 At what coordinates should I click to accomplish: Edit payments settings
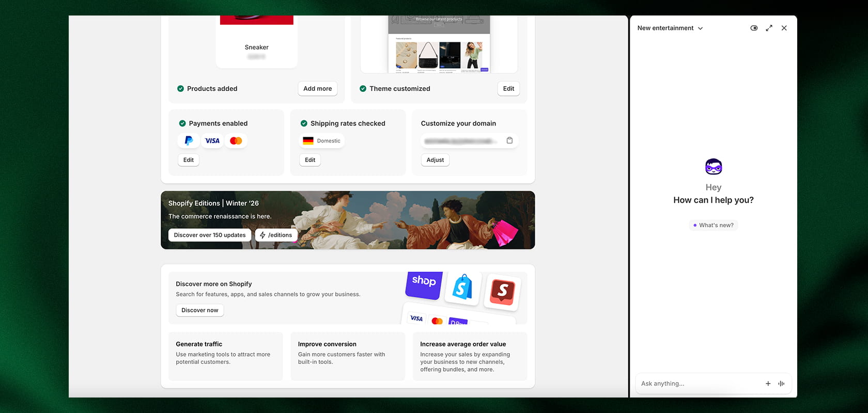tap(189, 160)
